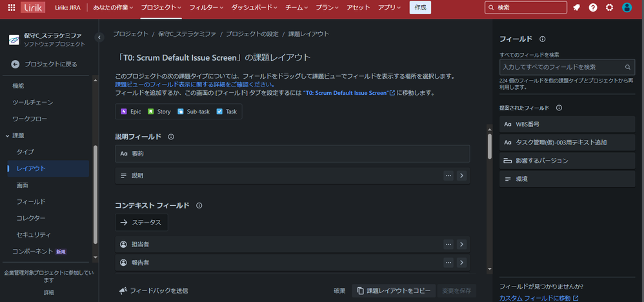Click the プロジェクトの設定 breadcrumb
The height and width of the screenshot is (302, 644).
pyautogui.click(x=252, y=34)
